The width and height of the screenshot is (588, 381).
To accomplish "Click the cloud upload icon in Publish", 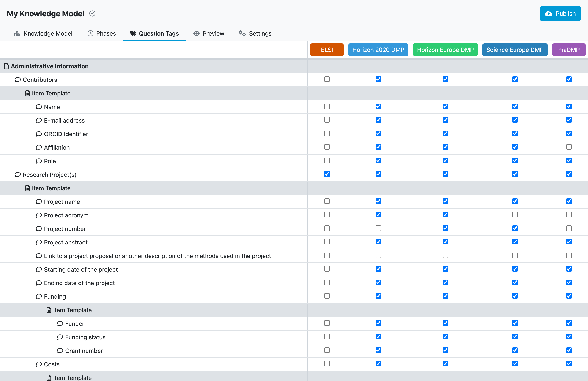I will [x=549, y=14].
